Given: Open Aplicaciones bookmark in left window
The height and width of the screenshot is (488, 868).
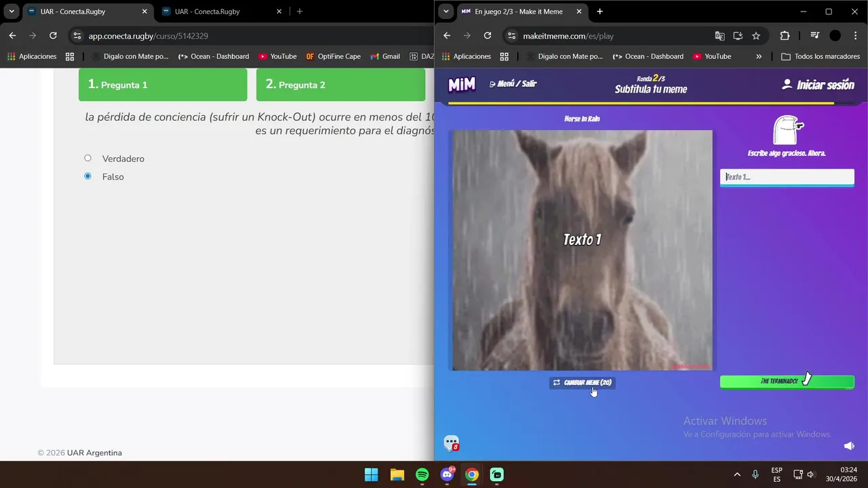Looking at the screenshot, I should [32, 56].
